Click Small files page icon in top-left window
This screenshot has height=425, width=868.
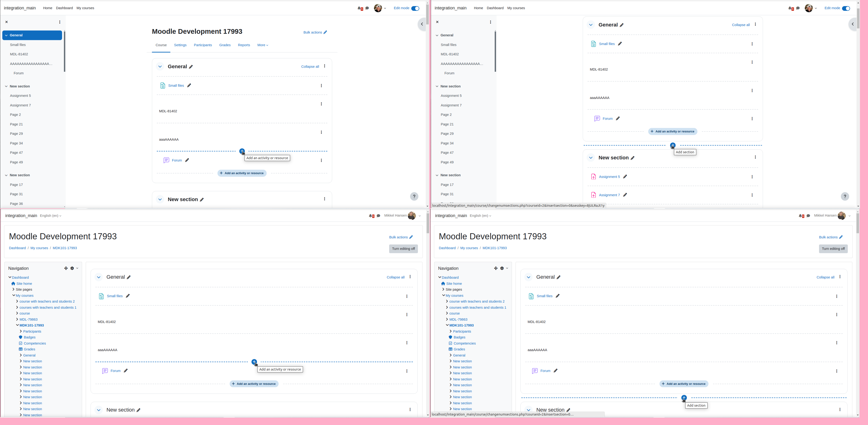(163, 86)
